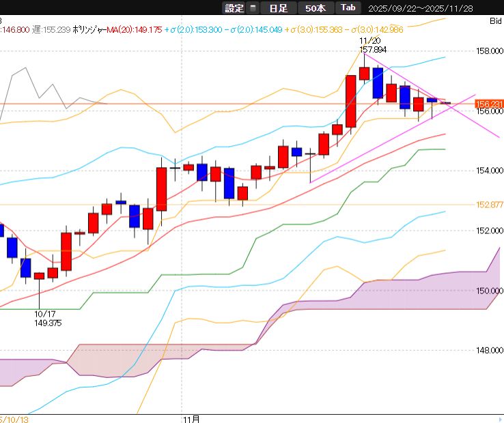Click the 11月 label on the time axis

pos(192,416)
